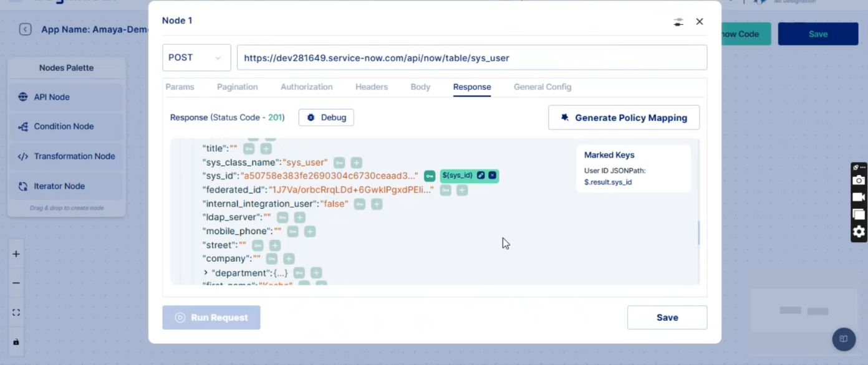
Task: Edit the ${sys_id} variable tag
Action: pos(481,176)
